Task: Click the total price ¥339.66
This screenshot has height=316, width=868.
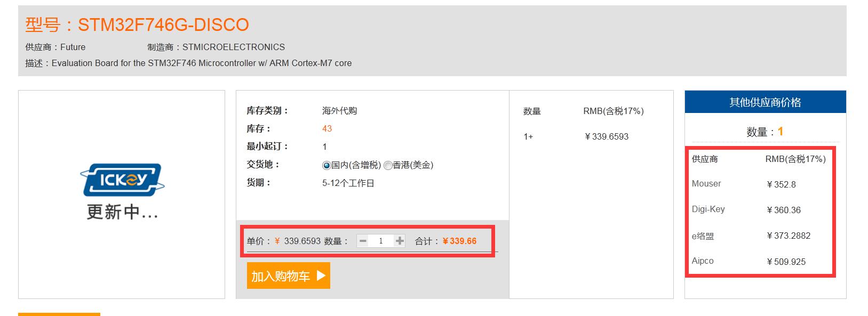Action: pos(459,241)
